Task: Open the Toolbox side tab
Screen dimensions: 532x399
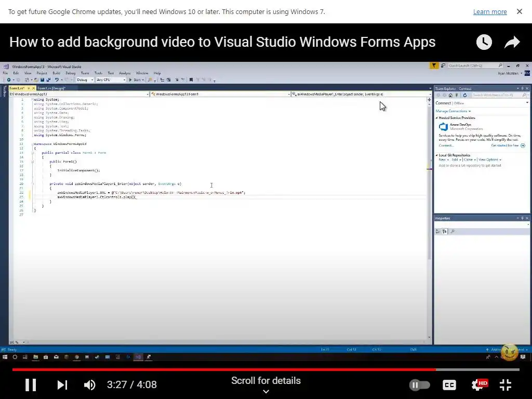Action: click(x=4, y=91)
